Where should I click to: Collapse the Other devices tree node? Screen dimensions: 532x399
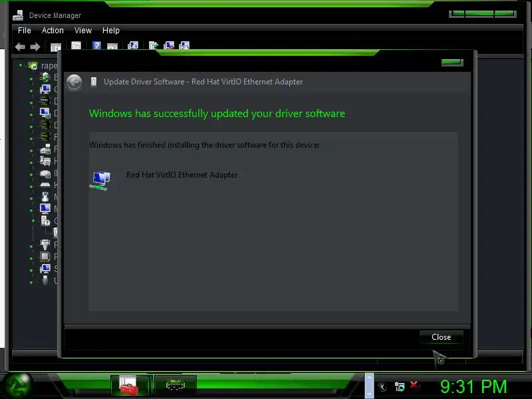33,221
